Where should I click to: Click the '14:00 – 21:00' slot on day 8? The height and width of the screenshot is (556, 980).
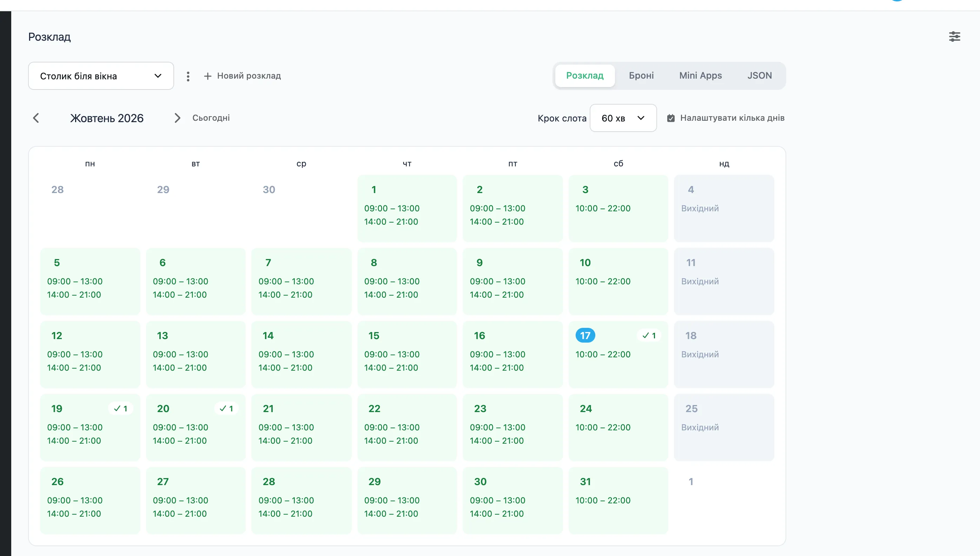391,295
